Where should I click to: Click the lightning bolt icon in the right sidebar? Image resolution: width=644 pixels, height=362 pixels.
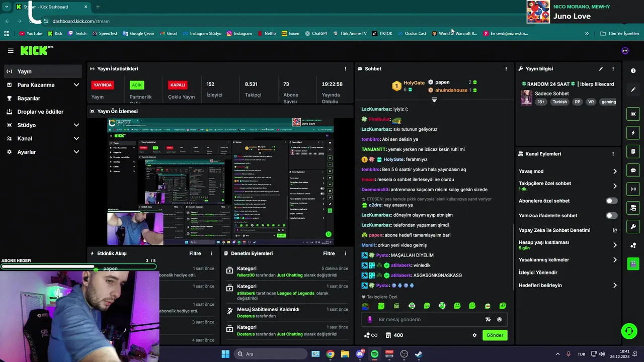coord(633,133)
